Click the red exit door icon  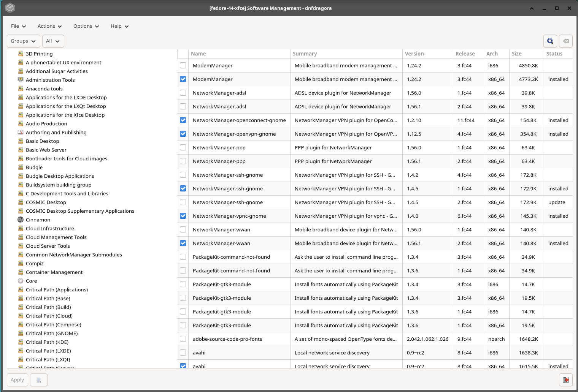pyautogui.click(x=566, y=379)
